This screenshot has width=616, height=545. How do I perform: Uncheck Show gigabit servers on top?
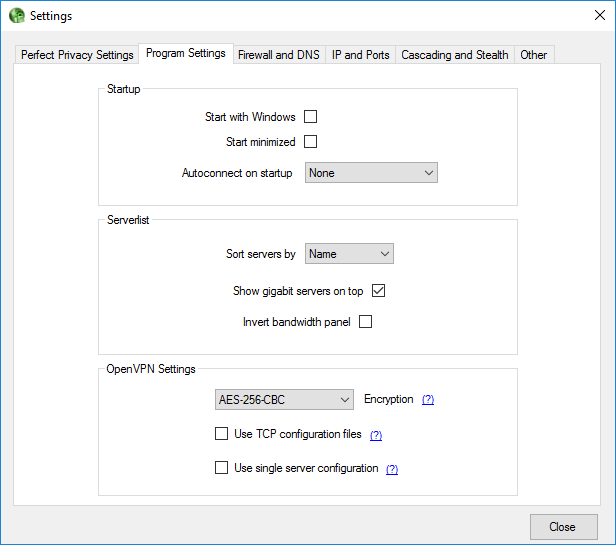pos(378,291)
